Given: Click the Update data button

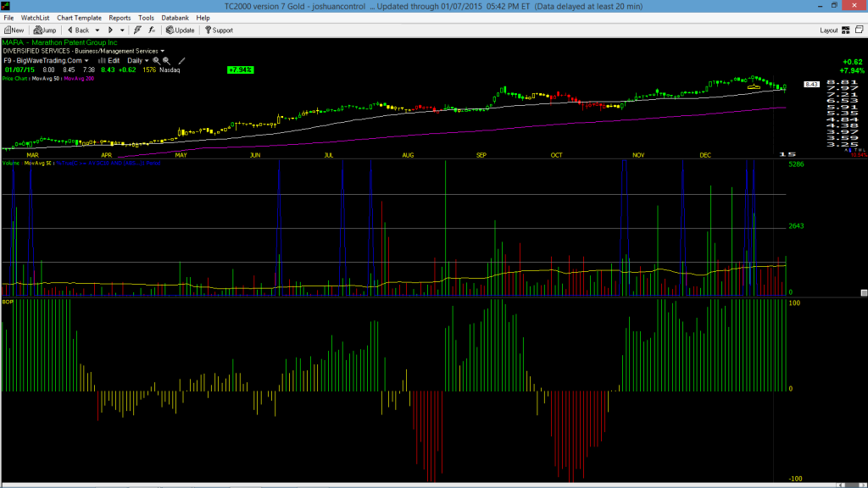Looking at the screenshot, I should [x=181, y=30].
